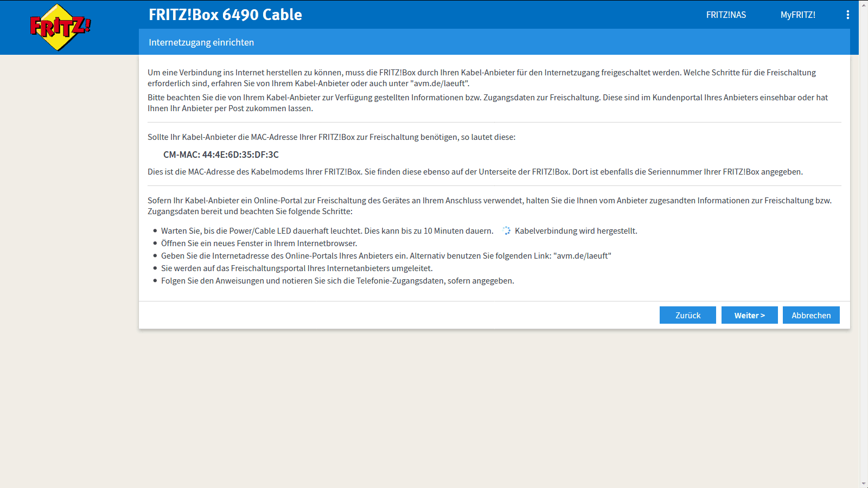Click the bullet 'Warten Sie, bis die Power/Cable LED'
The image size is (868, 488).
[327, 231]
